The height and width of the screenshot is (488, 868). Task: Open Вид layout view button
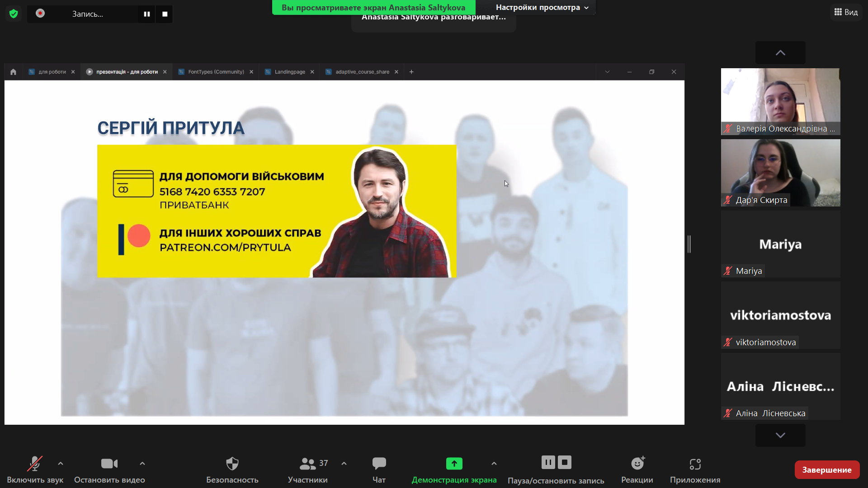(846, 12)
